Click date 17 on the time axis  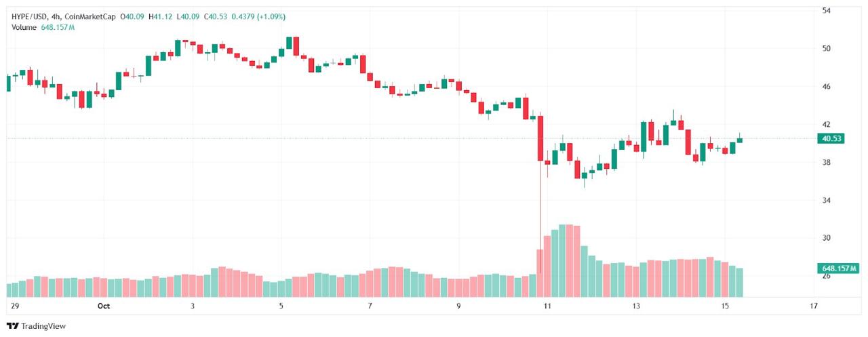coord(813,306)
